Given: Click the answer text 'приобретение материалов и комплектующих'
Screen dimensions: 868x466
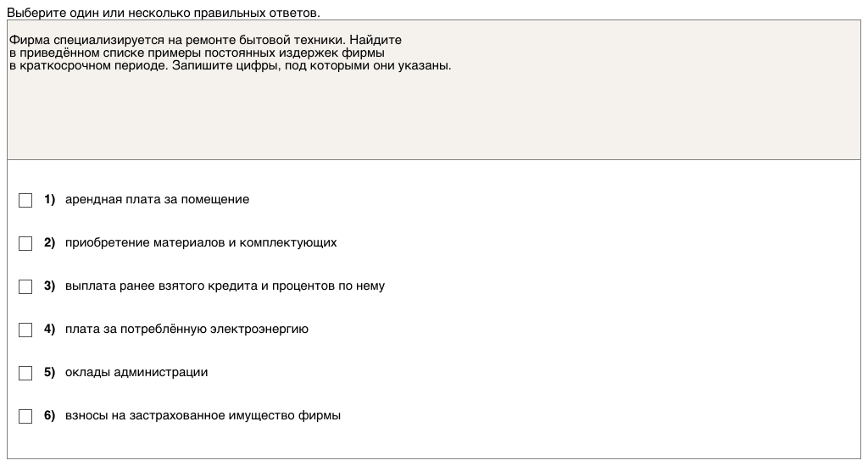Looking at the screenshot, I should (201, 242).
